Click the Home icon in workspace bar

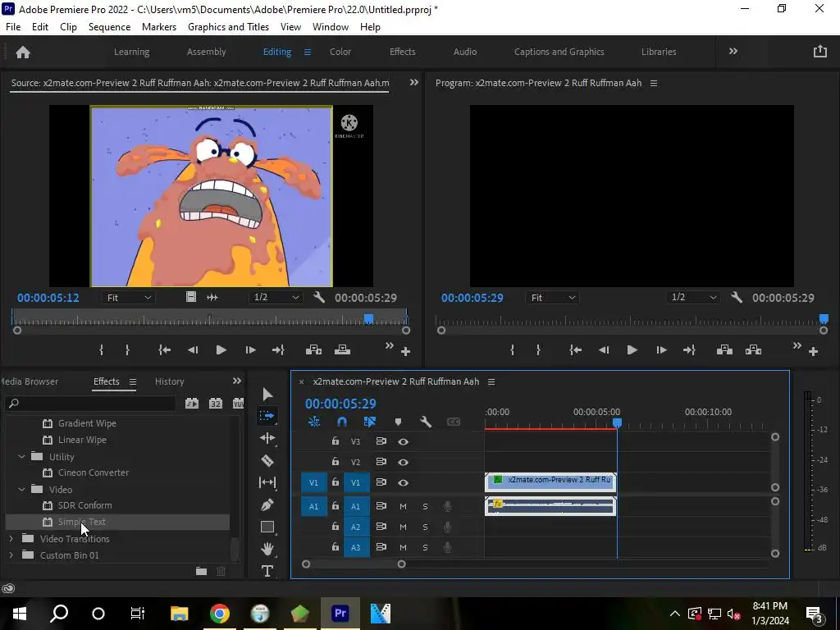click(23, 52)
